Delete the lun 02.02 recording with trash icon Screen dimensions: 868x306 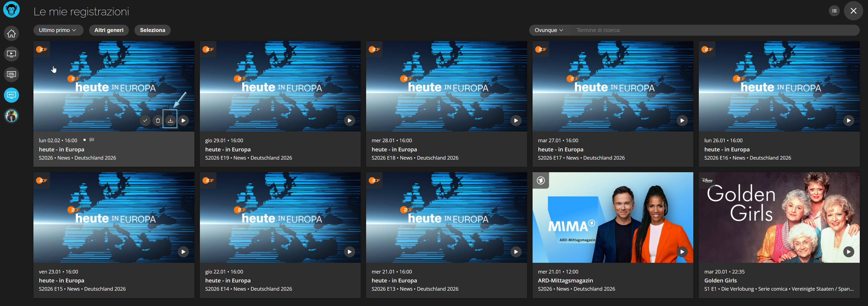click(158, 121)
